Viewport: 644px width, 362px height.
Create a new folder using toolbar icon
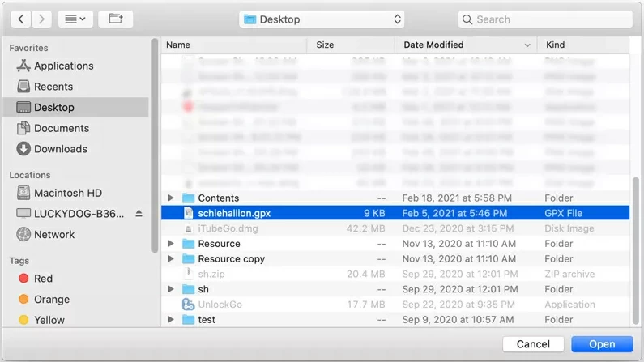[115, 19]
